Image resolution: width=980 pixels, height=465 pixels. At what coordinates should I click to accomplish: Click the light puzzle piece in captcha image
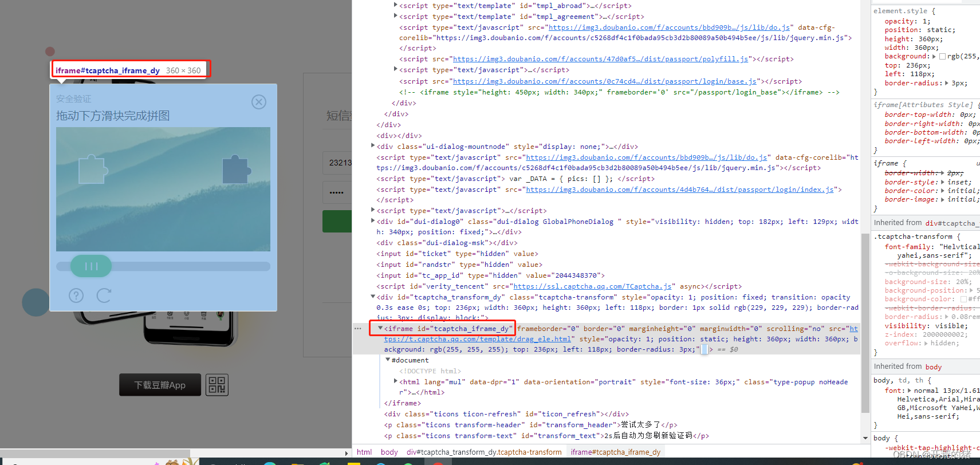(x=93, y=169)
